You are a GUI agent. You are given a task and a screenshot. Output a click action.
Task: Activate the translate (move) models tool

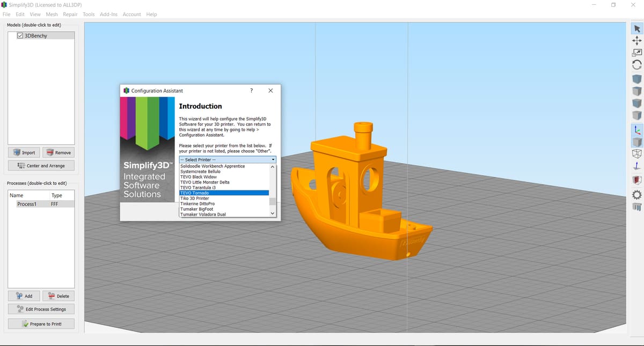[x=637, y=40]
